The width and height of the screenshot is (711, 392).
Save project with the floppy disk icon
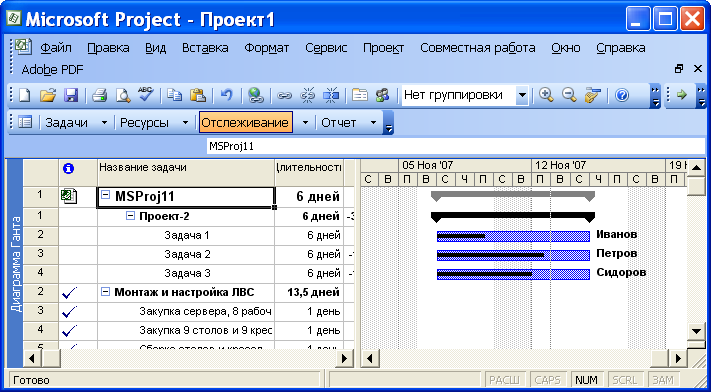pos(71,95)
